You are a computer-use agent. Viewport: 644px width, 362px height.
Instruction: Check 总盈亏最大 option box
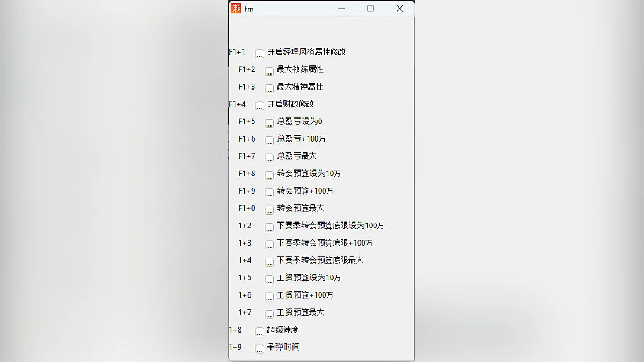click(x=269, y=158)
